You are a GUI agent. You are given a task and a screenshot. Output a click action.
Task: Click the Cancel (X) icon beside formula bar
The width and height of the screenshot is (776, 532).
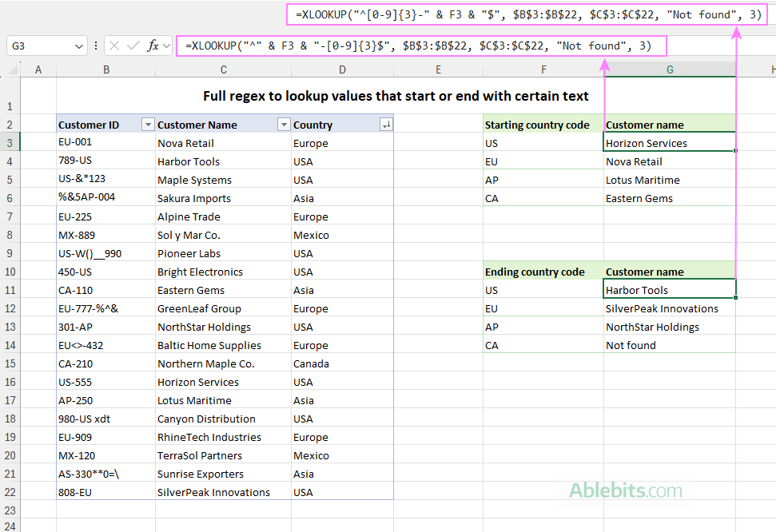tap(113, 46)
